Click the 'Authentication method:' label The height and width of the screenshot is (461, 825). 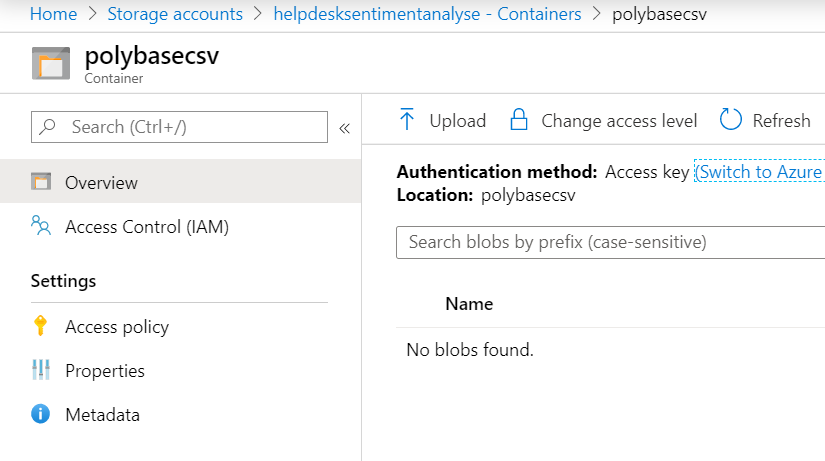(x=497, y=172)
